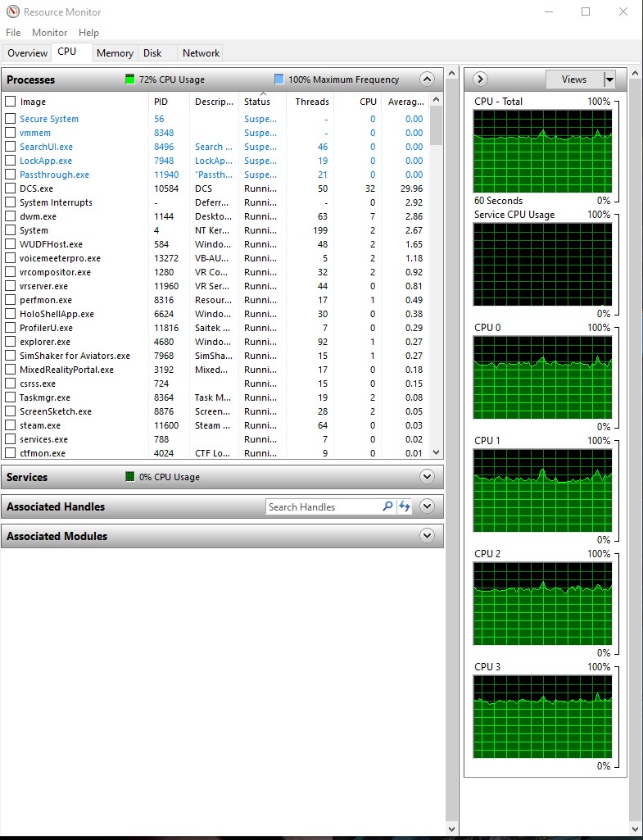Click the Views button

(574, 79)
